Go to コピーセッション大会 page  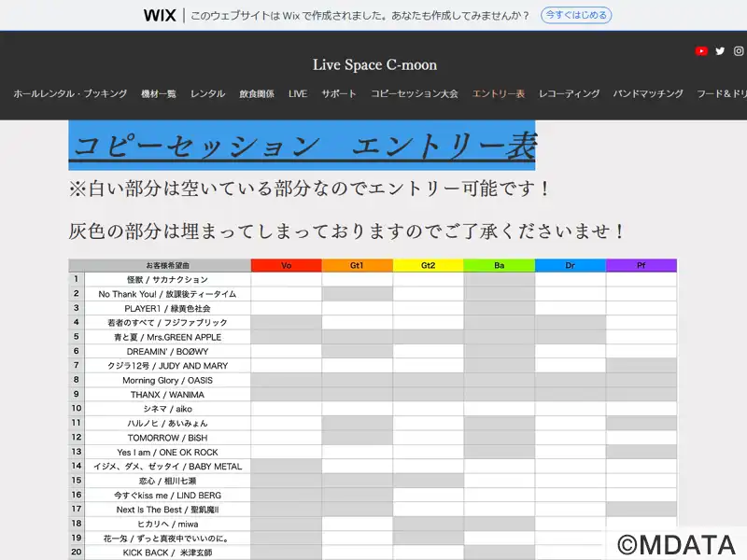(x=415, y=94)
